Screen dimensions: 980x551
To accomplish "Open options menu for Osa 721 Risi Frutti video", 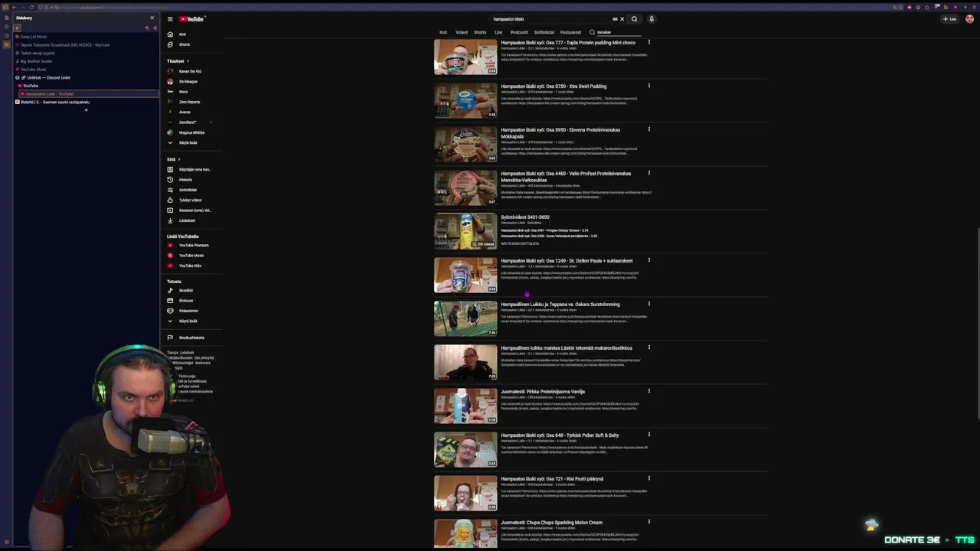I will (648, 478).
